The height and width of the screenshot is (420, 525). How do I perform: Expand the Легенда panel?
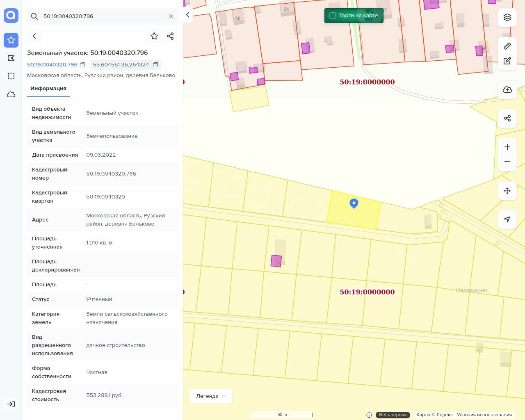click(x=211, y=396)
